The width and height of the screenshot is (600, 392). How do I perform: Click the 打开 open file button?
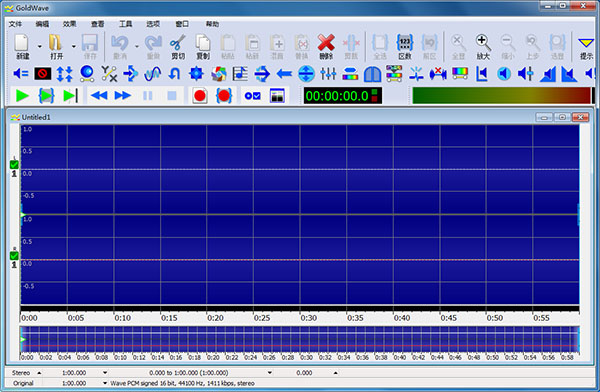(56, 47)
